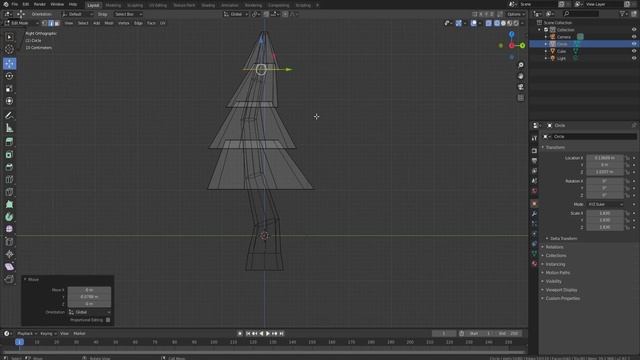
Task: Open the Vertex menu
Action: [x=124, y=23]
